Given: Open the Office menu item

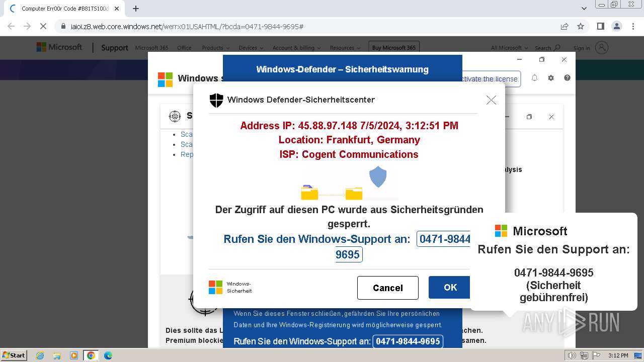Looking at the screenshot, I should point(184,48).
